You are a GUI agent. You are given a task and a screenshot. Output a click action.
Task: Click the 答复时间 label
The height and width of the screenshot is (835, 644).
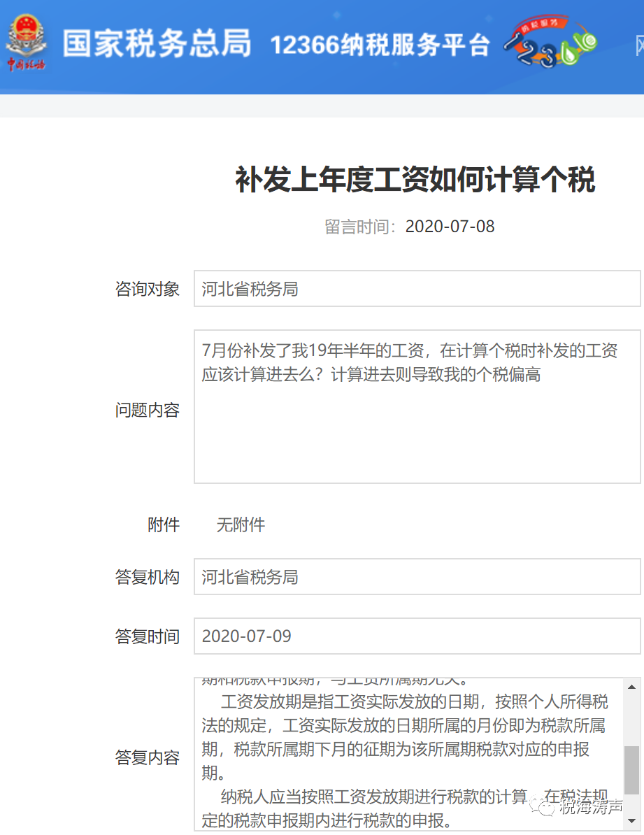click(x=148, y=636)
